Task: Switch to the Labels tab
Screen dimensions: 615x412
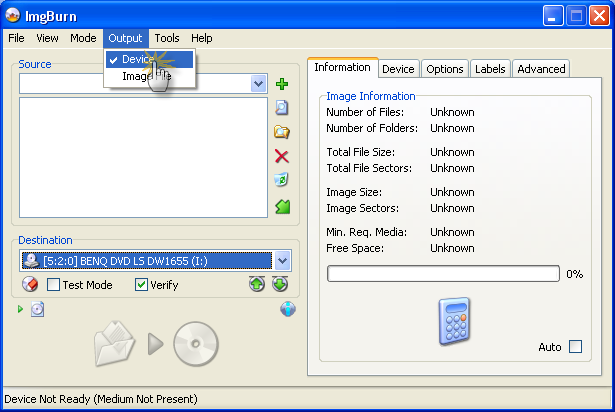Action: (x=490, y=69)
